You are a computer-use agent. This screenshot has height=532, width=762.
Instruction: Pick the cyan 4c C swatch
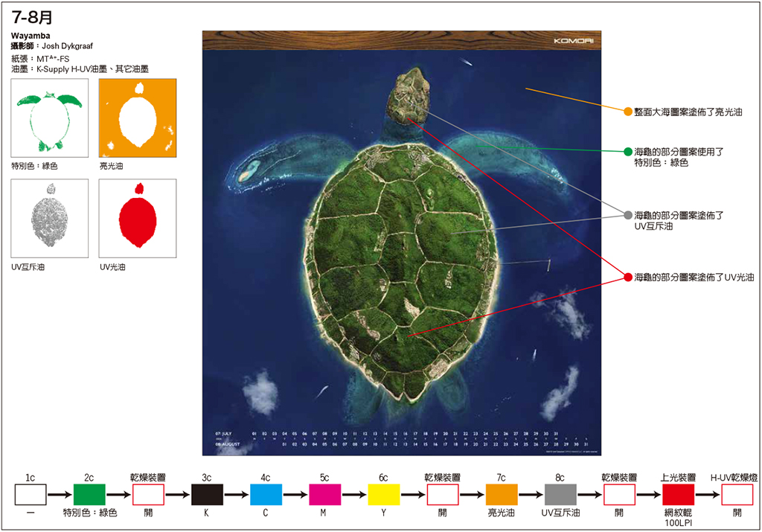[266, 493]
